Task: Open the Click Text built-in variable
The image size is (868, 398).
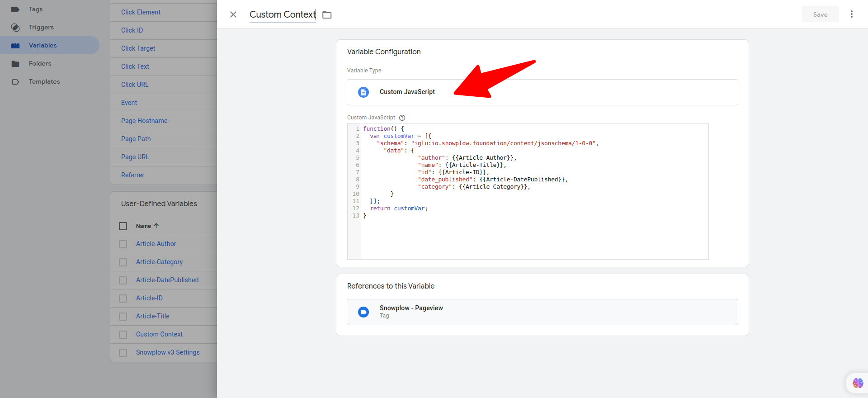Action: [x=135, y=66]
